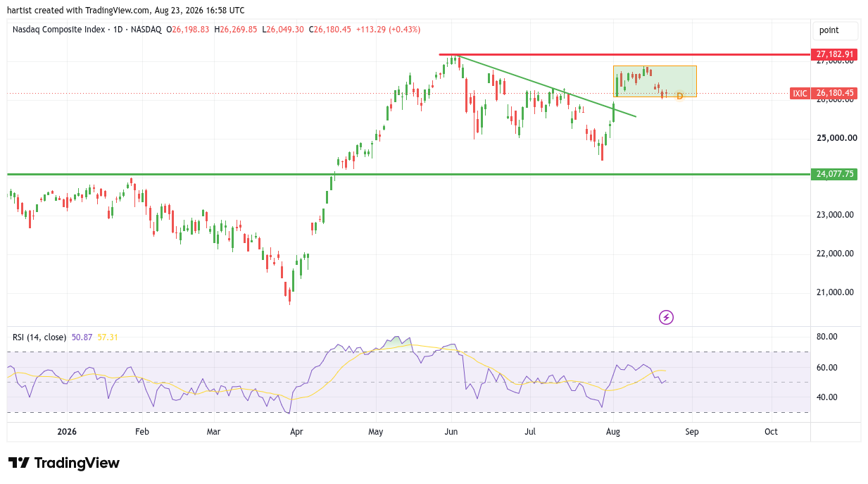Image resolution: width=868 pixels, height=484 pixels.
Task: Select the point scale label box
Action: (x=835, y=30)
